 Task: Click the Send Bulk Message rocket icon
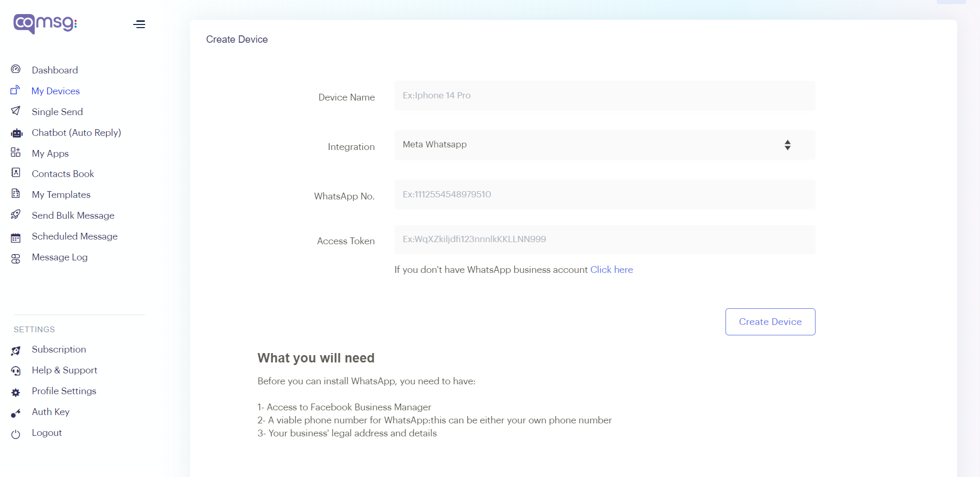click(16, 215)
